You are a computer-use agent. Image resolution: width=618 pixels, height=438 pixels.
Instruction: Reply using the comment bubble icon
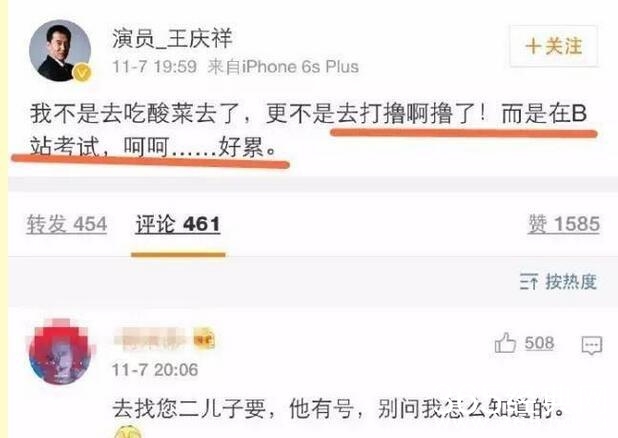point(592,345)
